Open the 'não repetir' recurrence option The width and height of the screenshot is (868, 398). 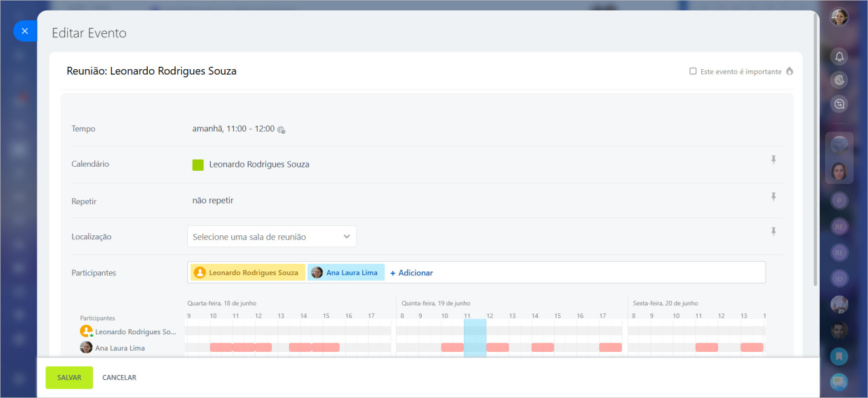tap(213, 201)
